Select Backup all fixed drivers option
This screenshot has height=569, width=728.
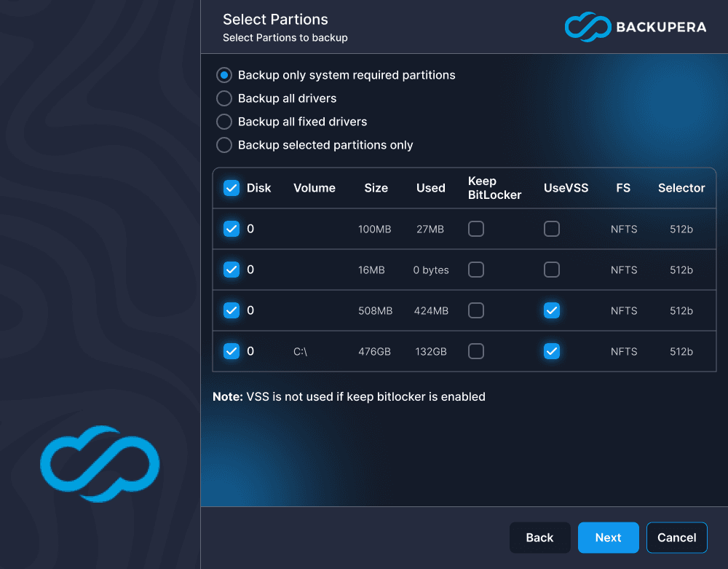click(x=223, y=122)
